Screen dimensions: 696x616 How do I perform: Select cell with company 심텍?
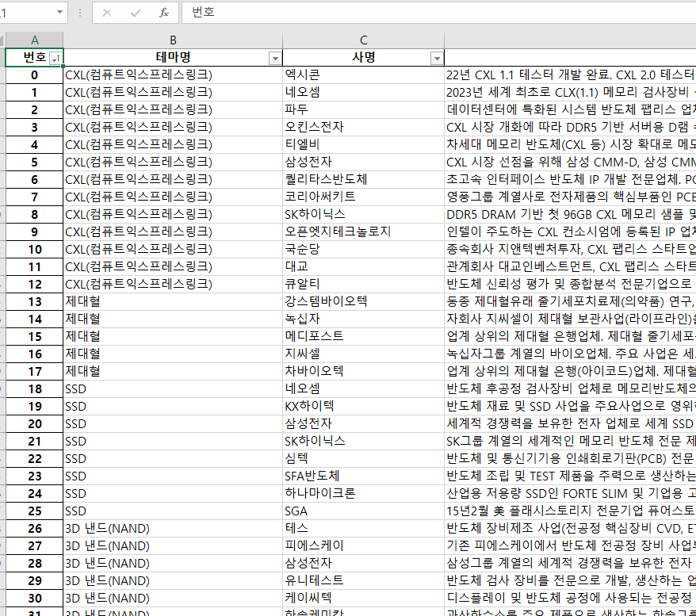coord(363,458)
